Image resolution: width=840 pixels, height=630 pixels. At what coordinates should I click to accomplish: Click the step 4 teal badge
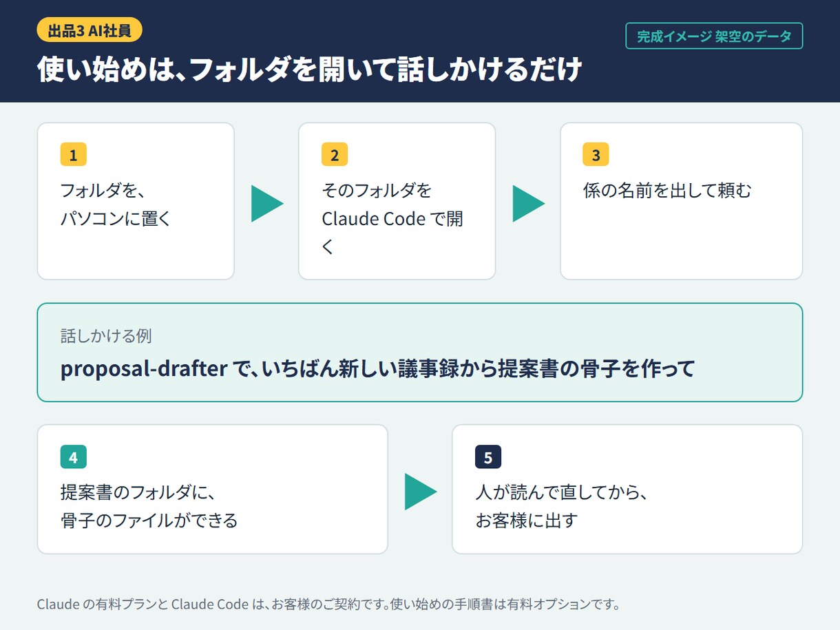74,457
